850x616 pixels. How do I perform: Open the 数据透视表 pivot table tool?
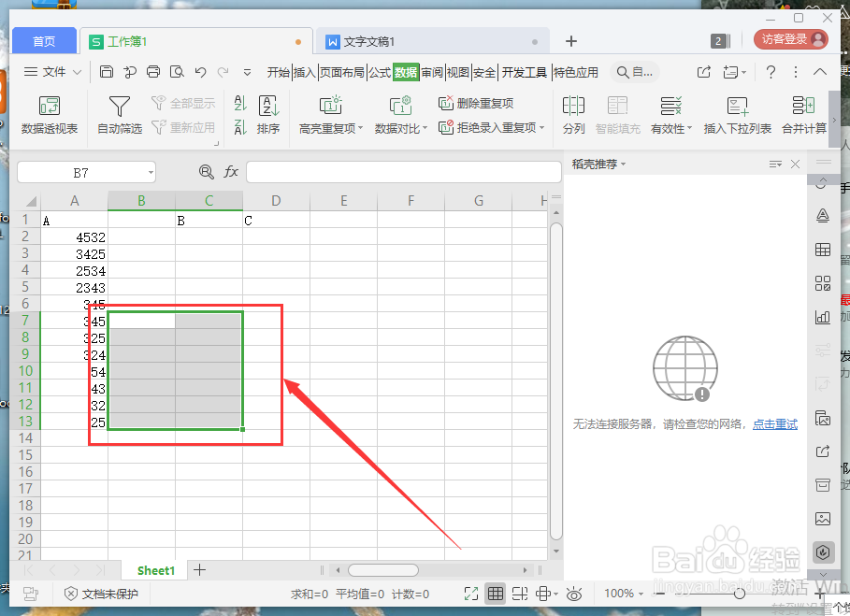[x=48, y=114]
